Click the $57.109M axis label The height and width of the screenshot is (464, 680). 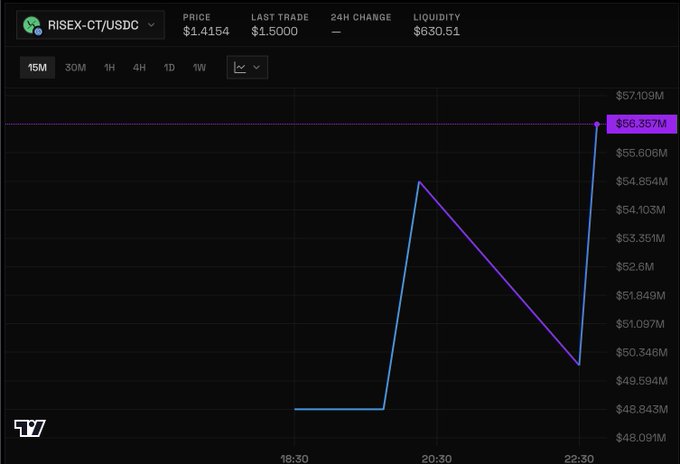(x=640, y=96)
